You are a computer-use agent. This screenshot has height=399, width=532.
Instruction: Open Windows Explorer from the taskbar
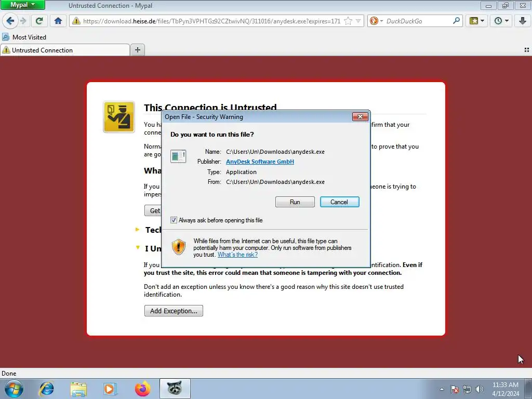(78, 389)
